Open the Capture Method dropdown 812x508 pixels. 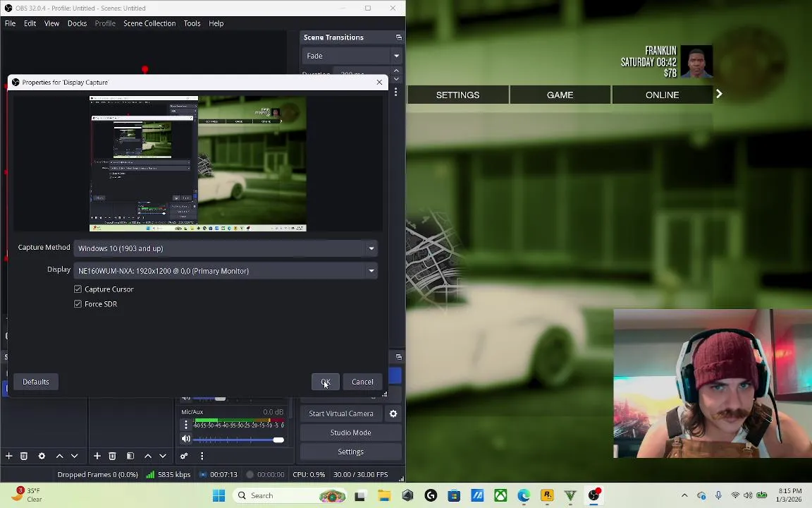[x=226, y=248]
